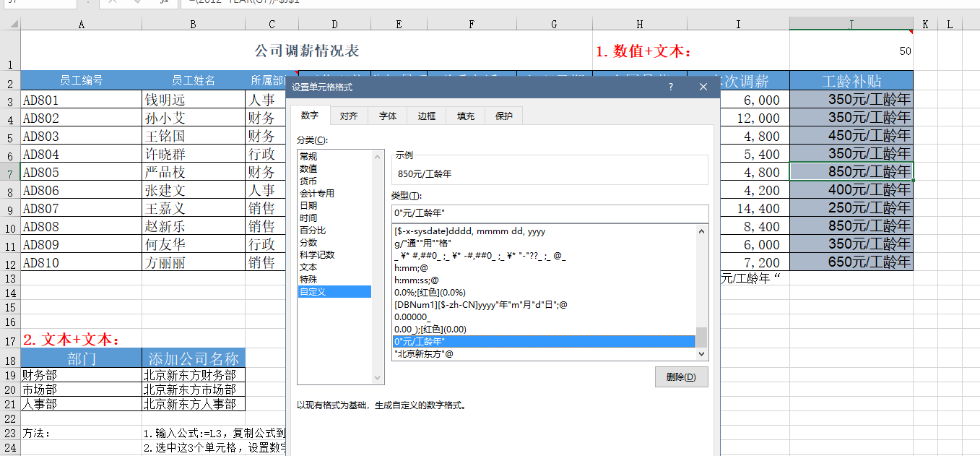Viewport: 980px width, 456px height.
Task: Select column B header
Action: [x=194, y=24]
